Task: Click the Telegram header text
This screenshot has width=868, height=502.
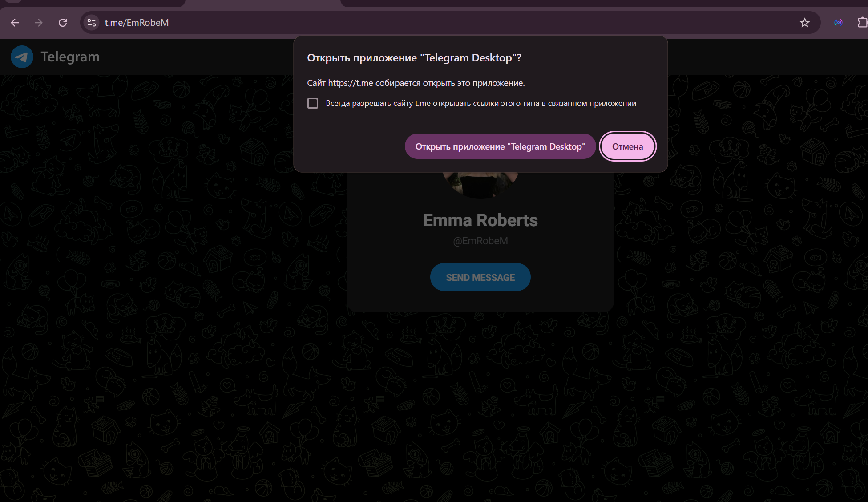Action: 70,57
